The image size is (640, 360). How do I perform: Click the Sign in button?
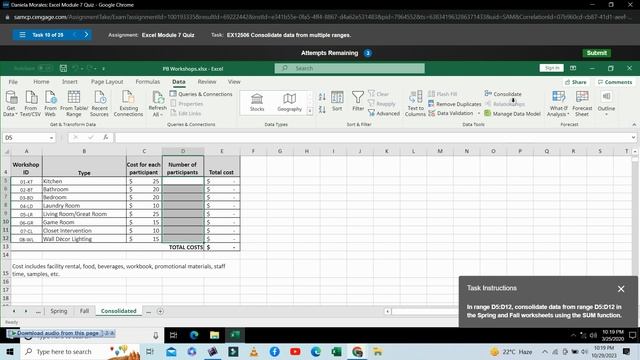click(551, 68)
